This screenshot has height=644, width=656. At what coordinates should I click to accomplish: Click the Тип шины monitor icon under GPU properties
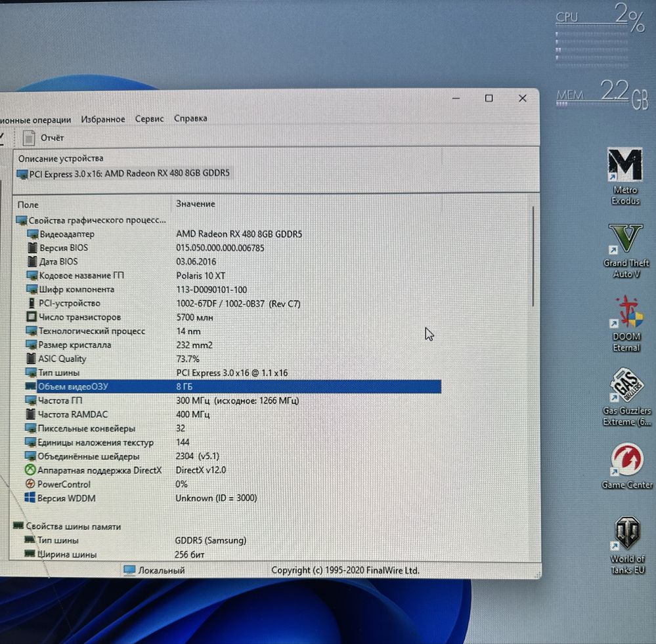tap(31, 372)
